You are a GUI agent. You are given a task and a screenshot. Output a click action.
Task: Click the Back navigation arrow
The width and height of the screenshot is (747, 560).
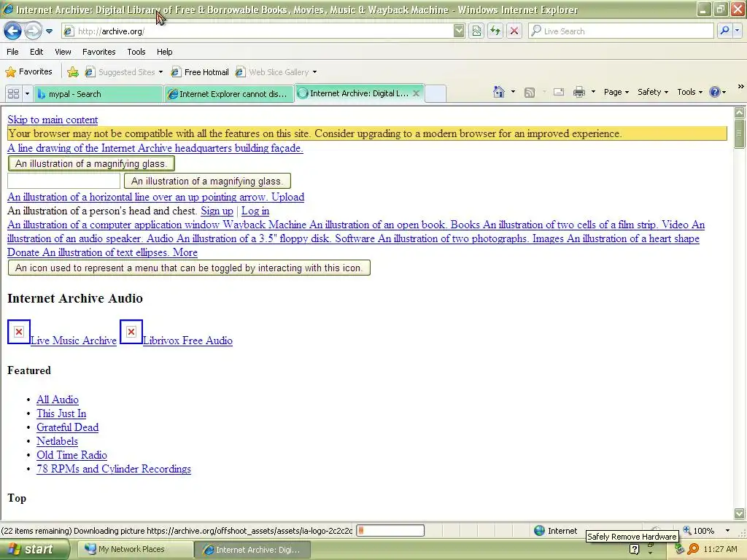13,31
